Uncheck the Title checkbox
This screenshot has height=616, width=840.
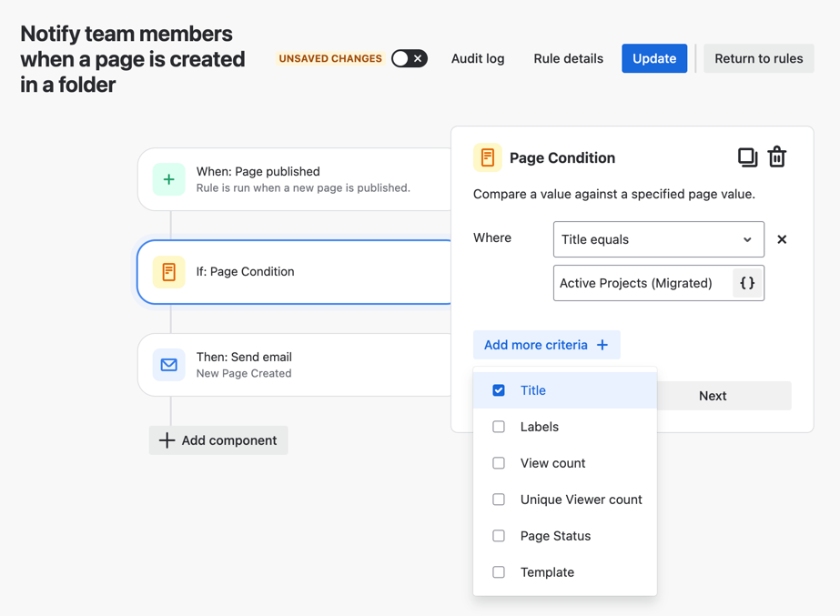[498, 390]
